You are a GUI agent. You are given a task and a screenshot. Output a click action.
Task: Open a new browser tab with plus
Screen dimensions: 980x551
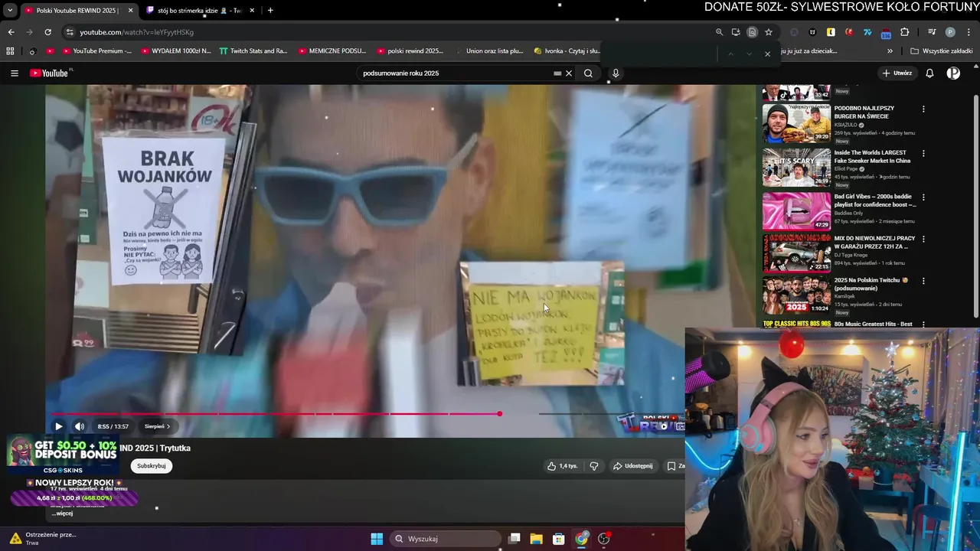pos(270,11)
